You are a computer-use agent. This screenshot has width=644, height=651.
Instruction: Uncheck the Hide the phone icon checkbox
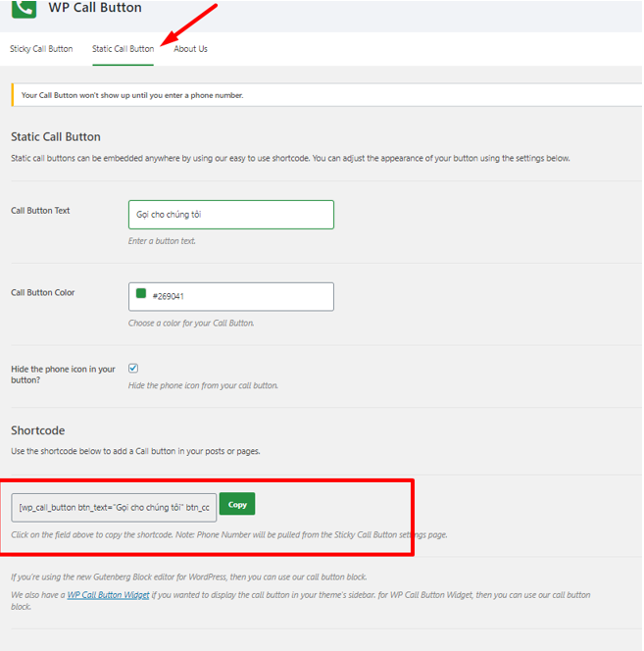[133, 369]
